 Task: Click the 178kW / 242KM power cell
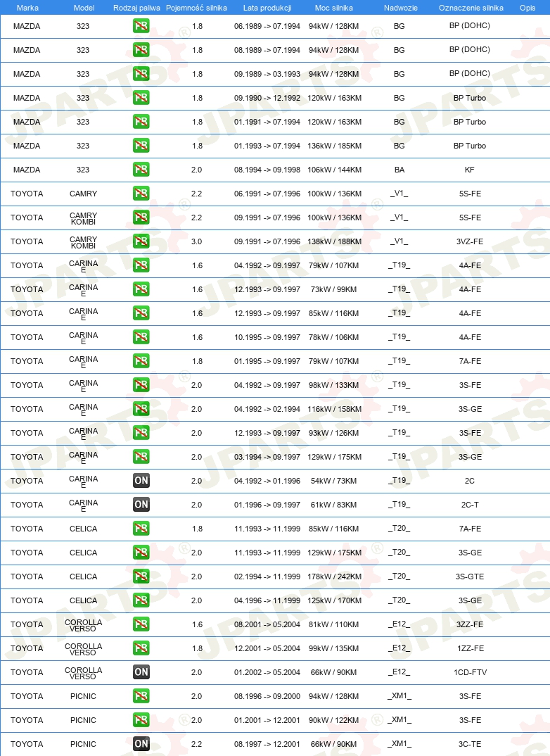334,577
